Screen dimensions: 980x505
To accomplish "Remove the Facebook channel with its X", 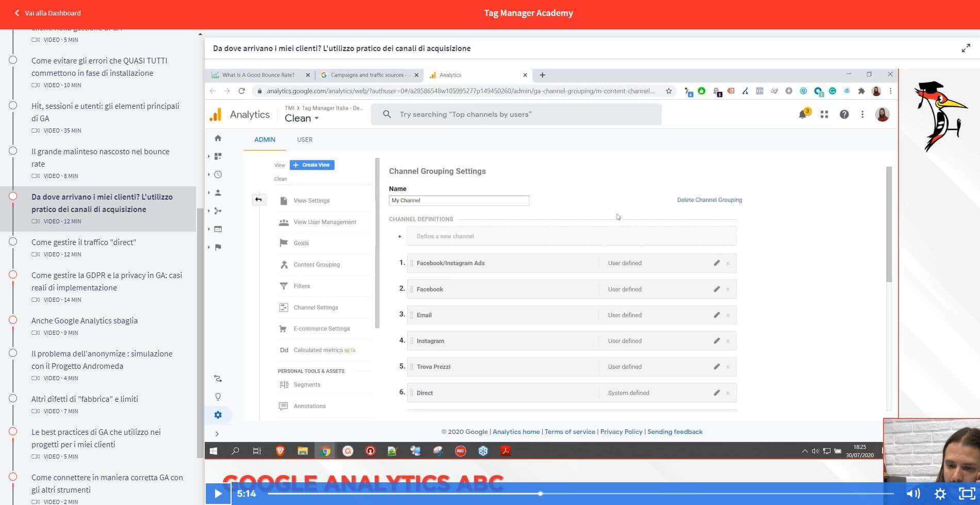I will pos(728,289).
